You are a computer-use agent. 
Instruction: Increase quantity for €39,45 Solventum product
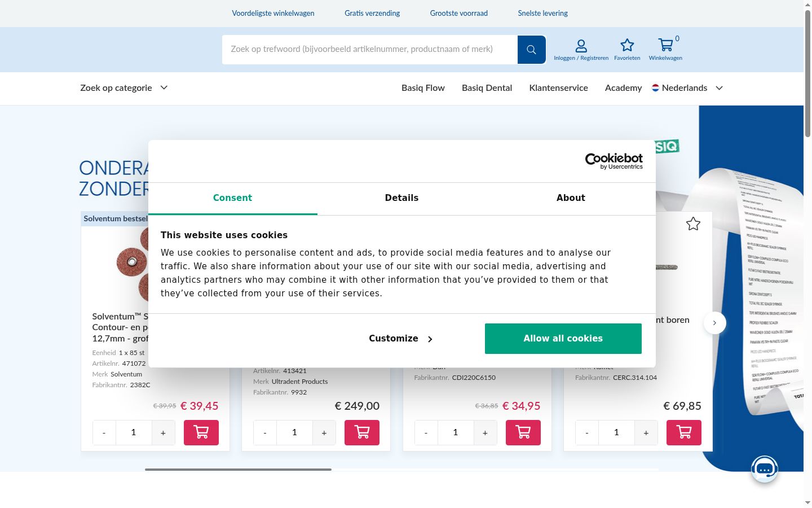click(x=163, y=432)
